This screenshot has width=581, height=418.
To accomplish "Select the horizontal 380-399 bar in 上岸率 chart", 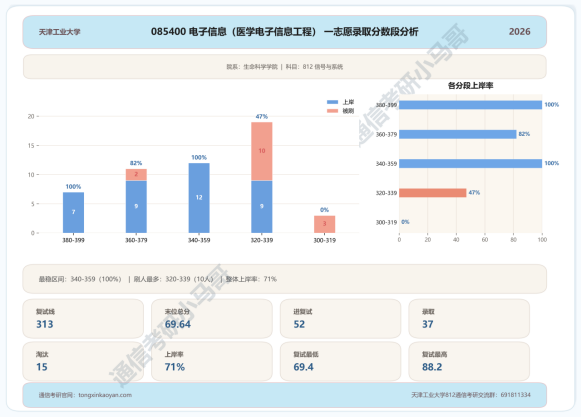I will click(471, 105).
